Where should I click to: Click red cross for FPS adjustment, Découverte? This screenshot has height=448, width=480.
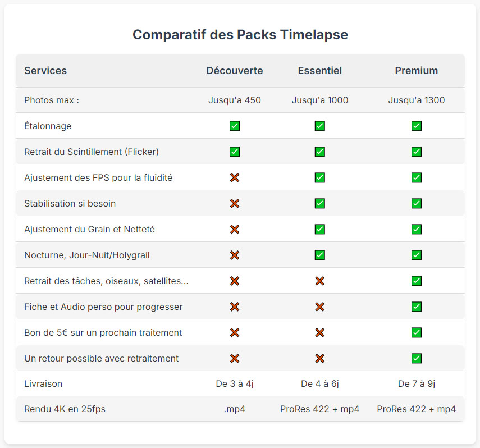pyautogui.click(x=235, y=177)
